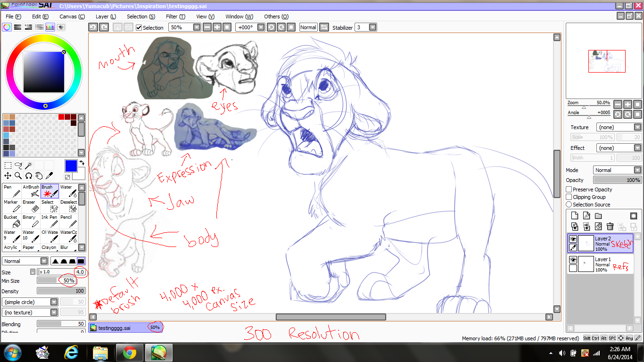Image resolution: width=644 pixels, height=362 pixels.
Task: Click the Undo arrow in the toolbar
Action: [93, 27]
